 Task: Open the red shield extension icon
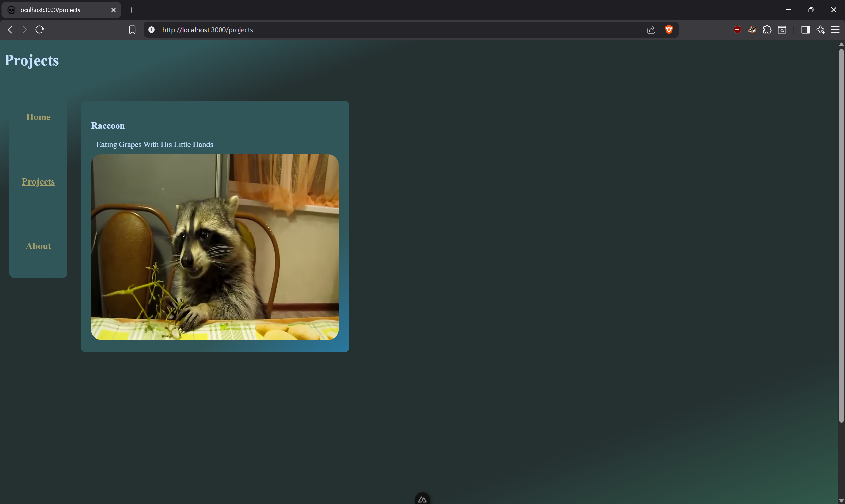click(x=737, y=30)
